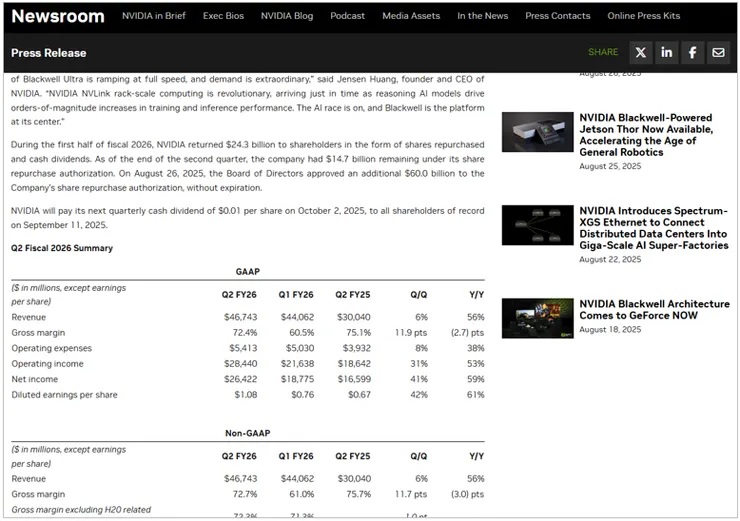Share the press release on LinkedIn
The height and width of the screenshot is (521, 740).
click(x=667, y=52)
